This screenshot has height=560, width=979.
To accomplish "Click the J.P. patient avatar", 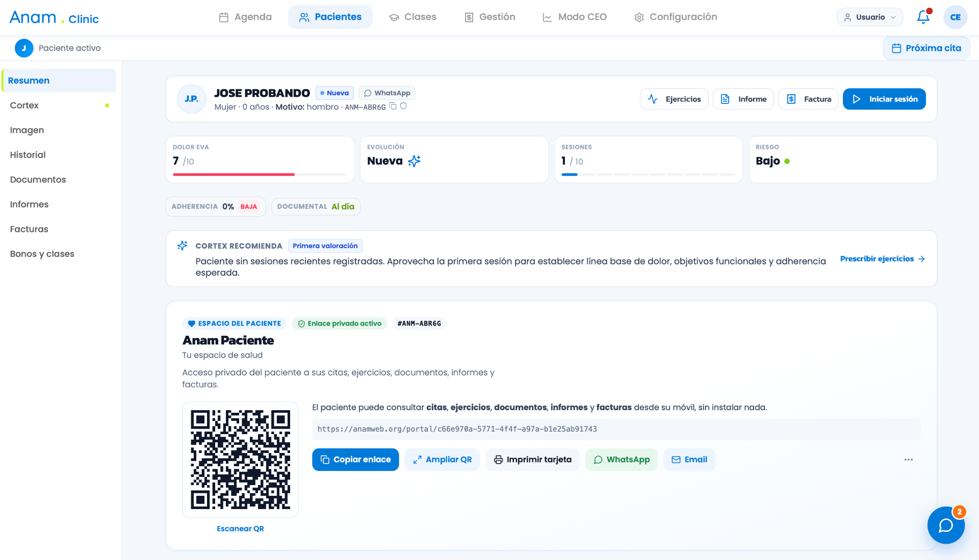I will click(192, 99).
